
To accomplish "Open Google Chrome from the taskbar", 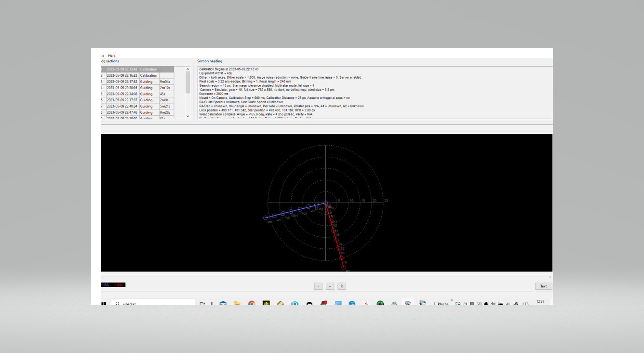I will (x=252, y=303).
